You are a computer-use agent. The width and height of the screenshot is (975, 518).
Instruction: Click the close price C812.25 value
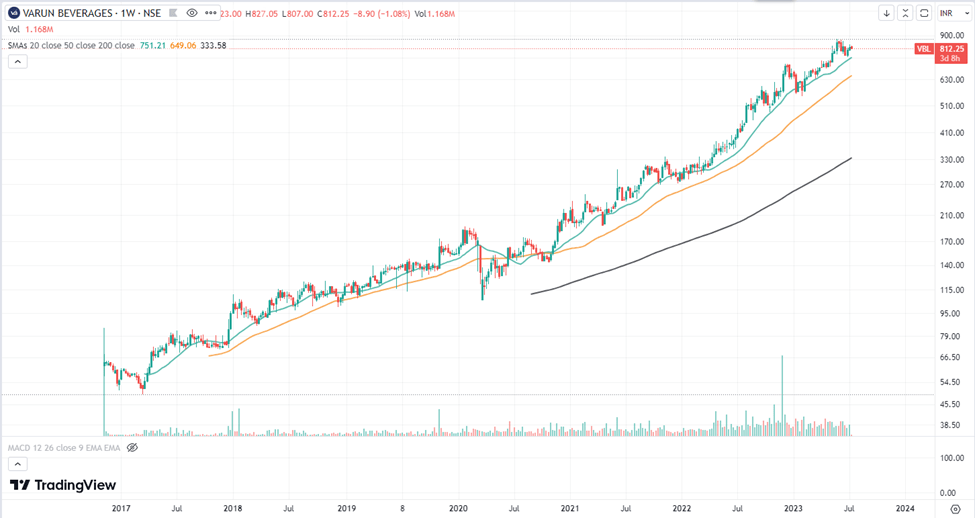pos(333,14)
